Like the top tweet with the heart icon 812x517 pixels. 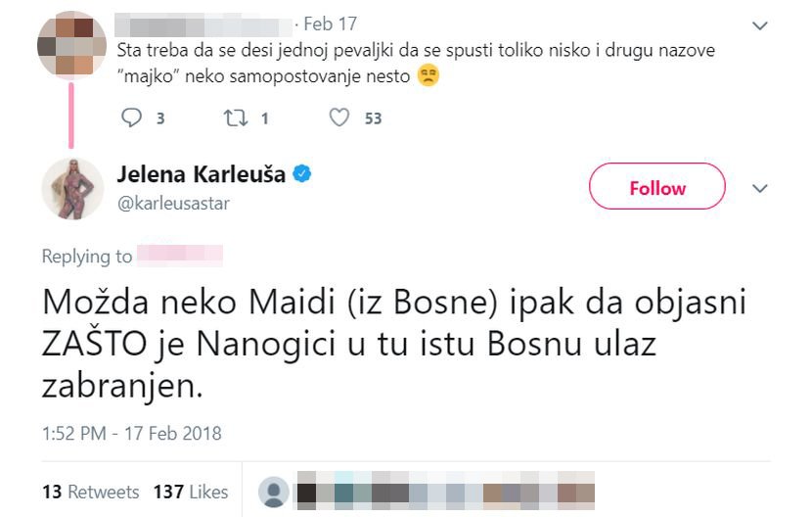[x=338, y=118]
